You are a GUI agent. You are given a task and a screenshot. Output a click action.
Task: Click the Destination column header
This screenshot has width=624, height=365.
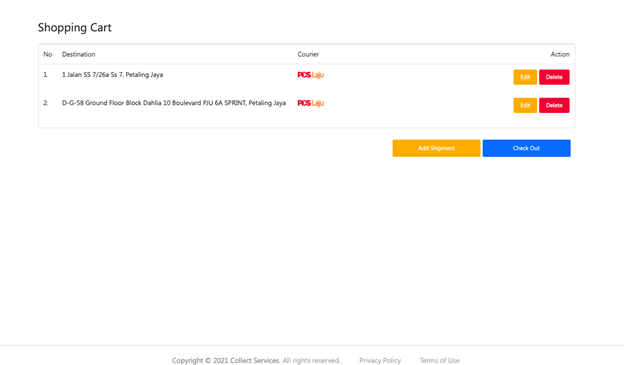point(78,54)
